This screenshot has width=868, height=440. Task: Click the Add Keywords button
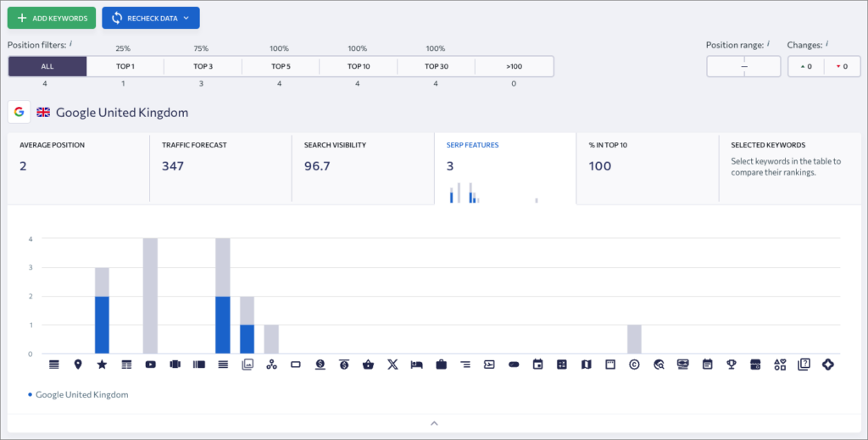pos(52,19)
